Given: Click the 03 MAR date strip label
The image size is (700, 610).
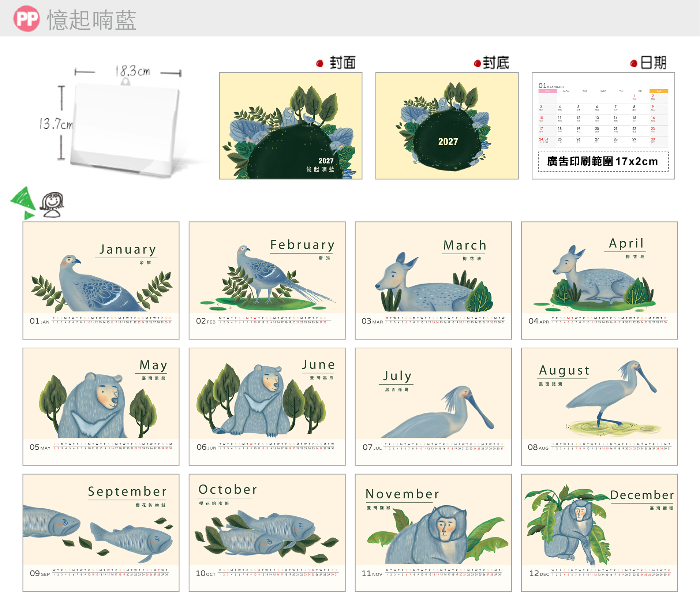Looking at the screenshot, I should click(x=372, y=321).
